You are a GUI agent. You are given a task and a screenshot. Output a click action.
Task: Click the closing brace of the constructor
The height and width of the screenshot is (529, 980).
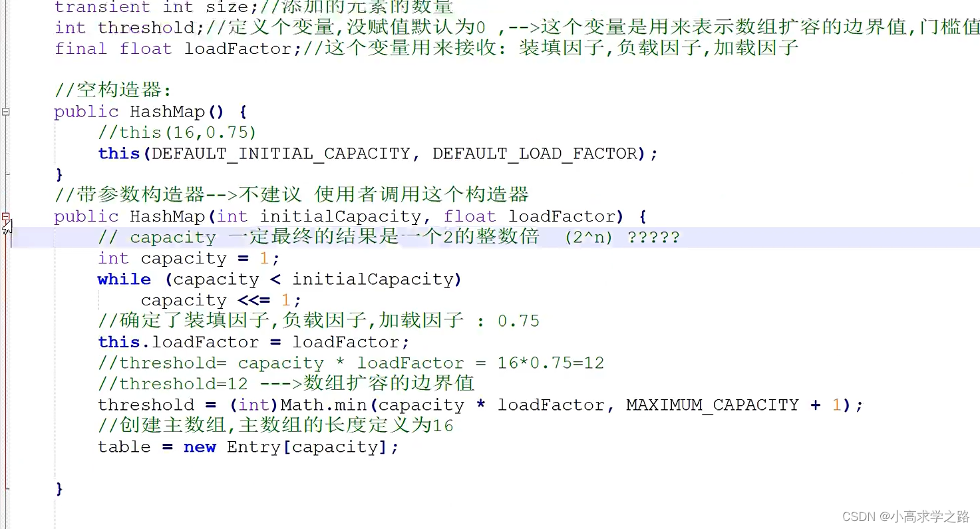(59, 488)
